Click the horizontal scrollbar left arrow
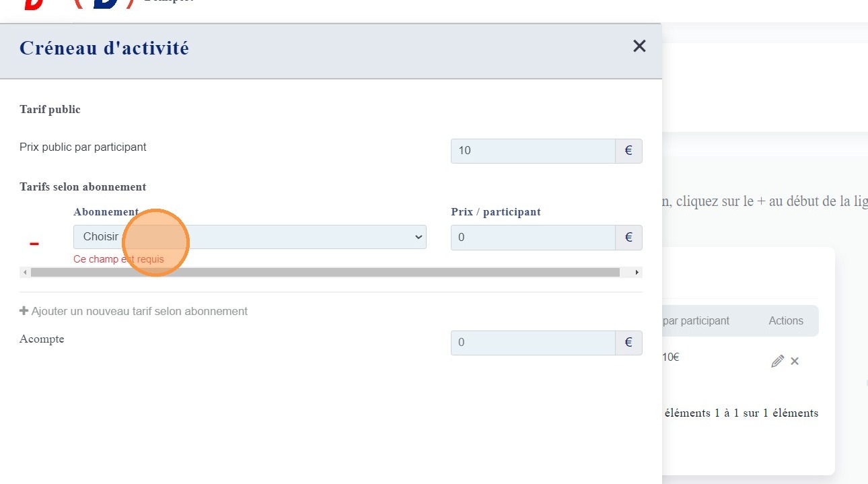Image resolution: width=868 pixels, height=484 pixels. coord(25,273)
